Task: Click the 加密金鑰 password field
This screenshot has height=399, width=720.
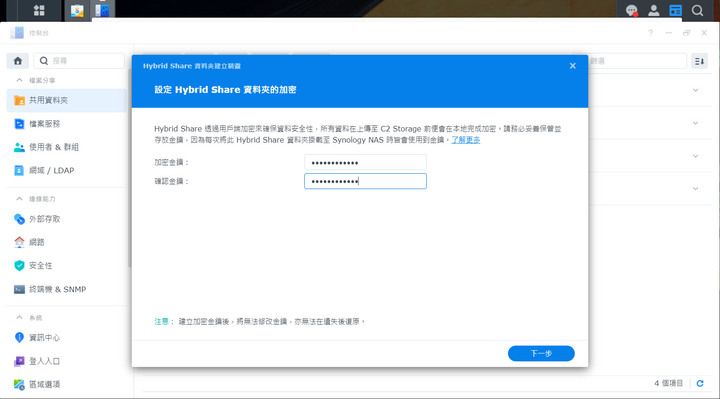Action: pyautogui.click(x=365, y=162)
